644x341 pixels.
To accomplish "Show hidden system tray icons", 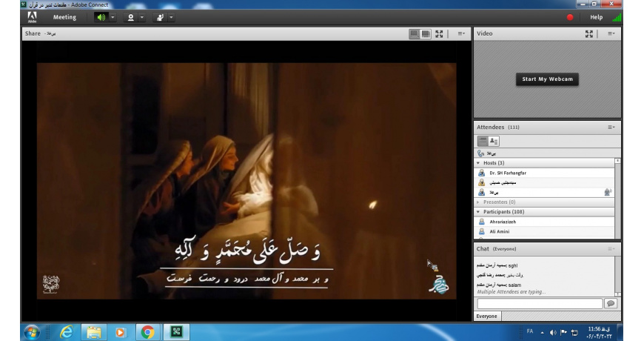I will pos(542,332).
